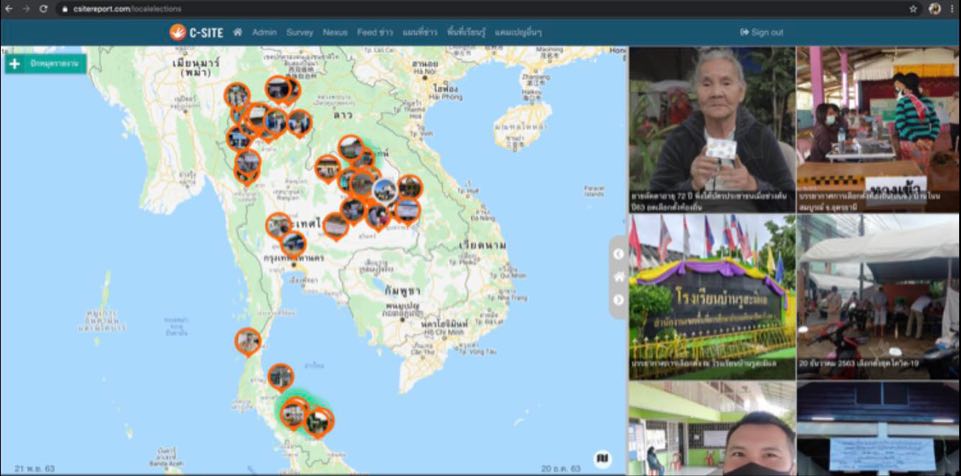The width and height of the screenshot is (961, 476).
Task: Open the Nexus menu item
Action: point(335,32)
